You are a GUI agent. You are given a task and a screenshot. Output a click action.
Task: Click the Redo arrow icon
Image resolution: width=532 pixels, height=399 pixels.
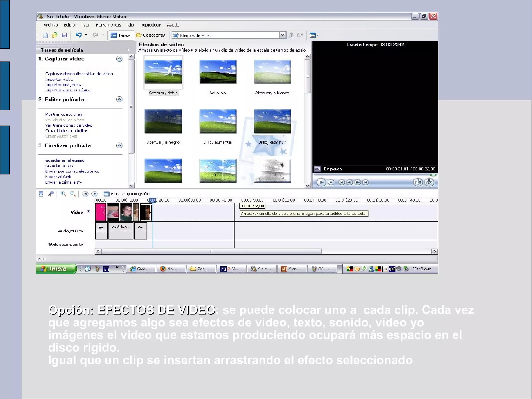click(x=96, y=35)
